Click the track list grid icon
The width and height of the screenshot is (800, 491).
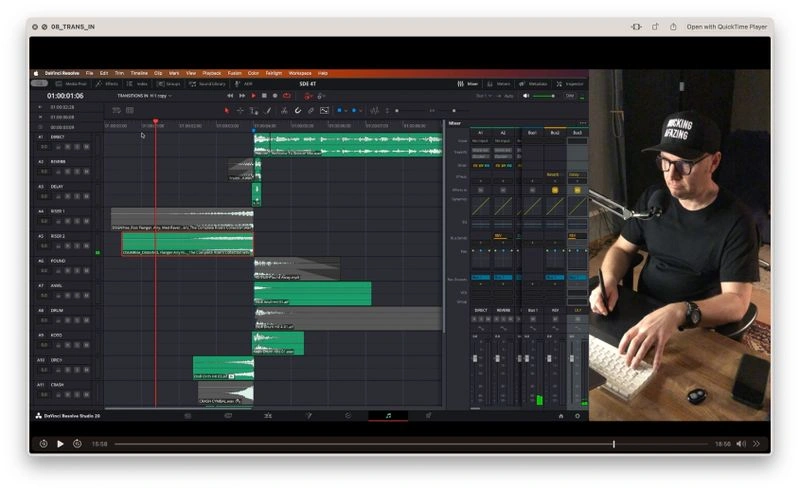tap(130, 110)
